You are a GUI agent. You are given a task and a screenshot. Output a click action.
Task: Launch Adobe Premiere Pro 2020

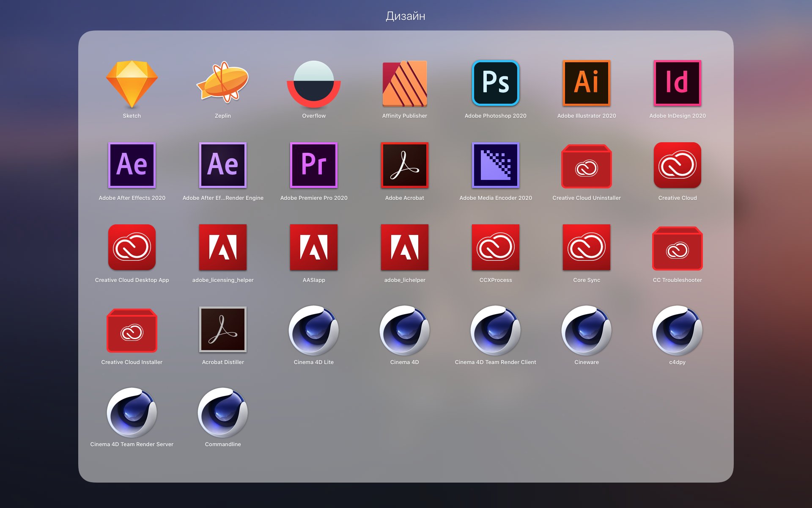(x=314, y=165)
